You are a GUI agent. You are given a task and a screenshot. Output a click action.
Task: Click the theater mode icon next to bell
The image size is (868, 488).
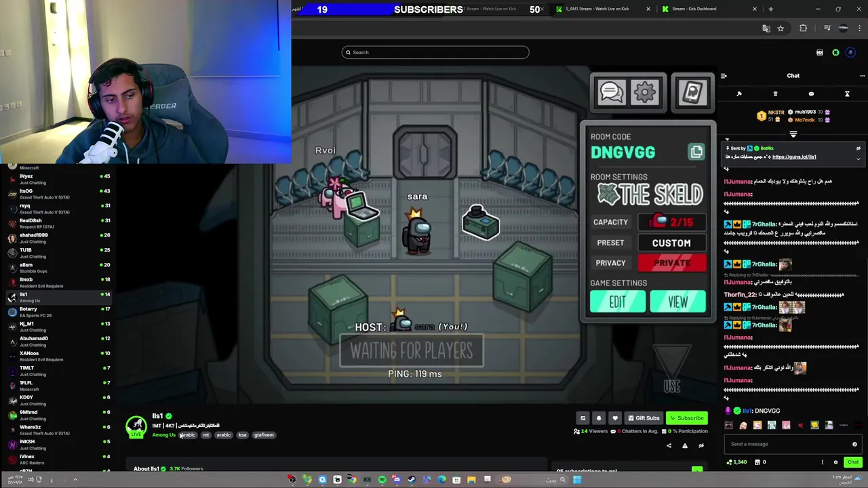(x=583, y=418)
